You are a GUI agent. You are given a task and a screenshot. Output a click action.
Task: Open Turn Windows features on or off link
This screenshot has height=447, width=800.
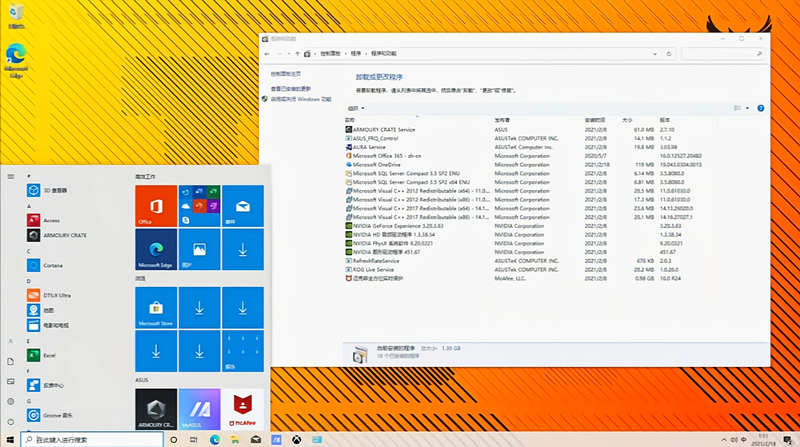coord(301,99)
